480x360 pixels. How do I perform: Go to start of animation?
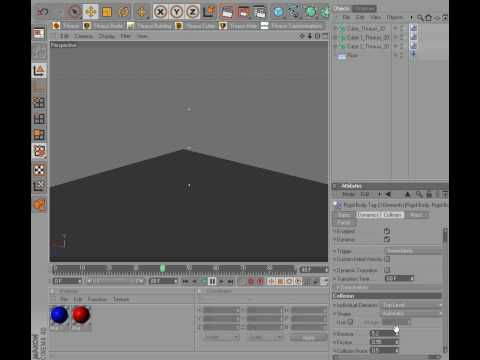click(x=185, y=282)
